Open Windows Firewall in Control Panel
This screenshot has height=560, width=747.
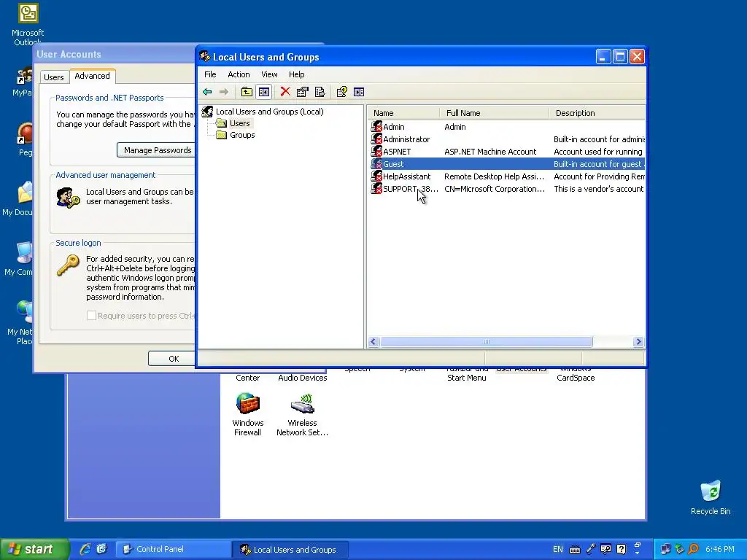248,414
